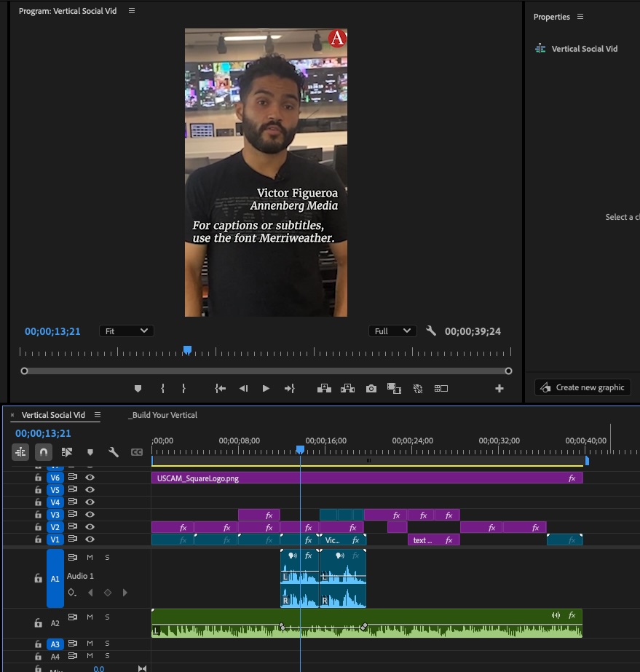Open the Properties panel menu
The width and height of the screenshot is (640, 672).
coord(580,17)
